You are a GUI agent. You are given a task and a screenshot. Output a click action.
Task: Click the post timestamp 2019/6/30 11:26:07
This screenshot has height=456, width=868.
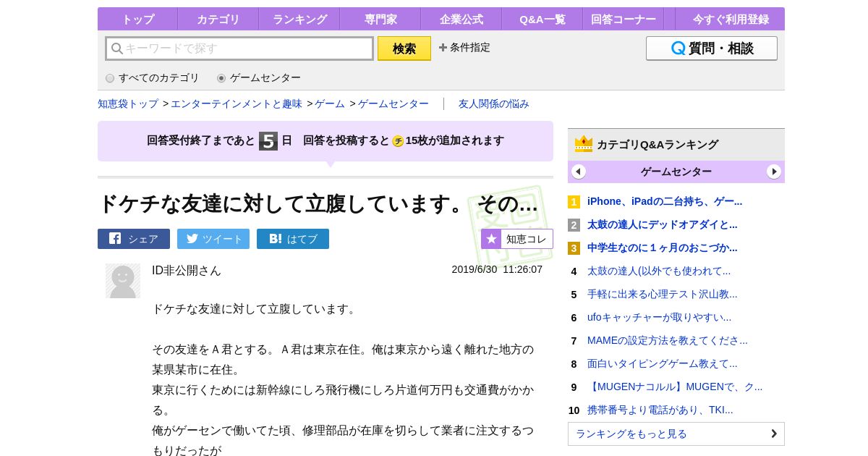[x=497, y=269]
